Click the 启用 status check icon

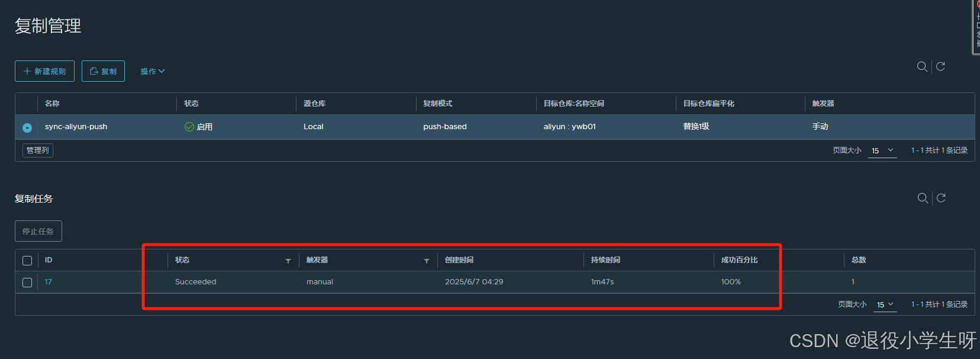[189, 127]
